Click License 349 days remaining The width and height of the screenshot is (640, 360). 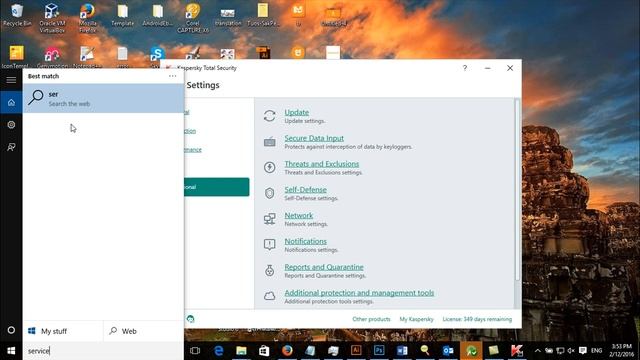[477, 319]
